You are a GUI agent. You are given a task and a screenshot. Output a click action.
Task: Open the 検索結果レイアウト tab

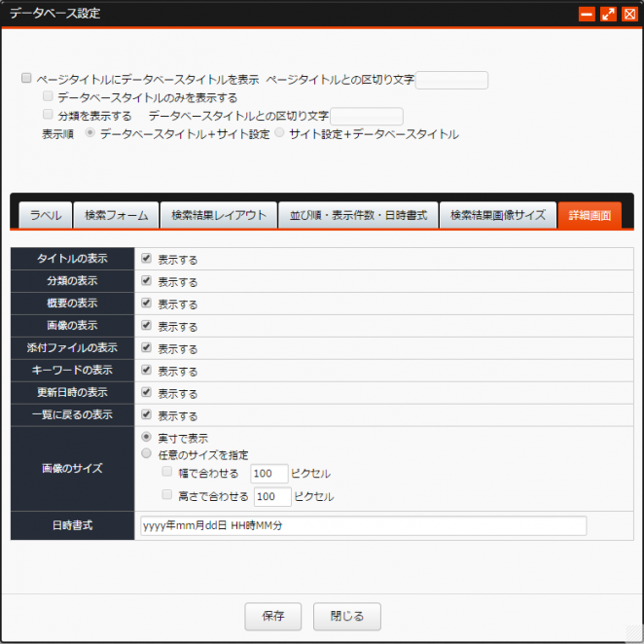(219, 215)
